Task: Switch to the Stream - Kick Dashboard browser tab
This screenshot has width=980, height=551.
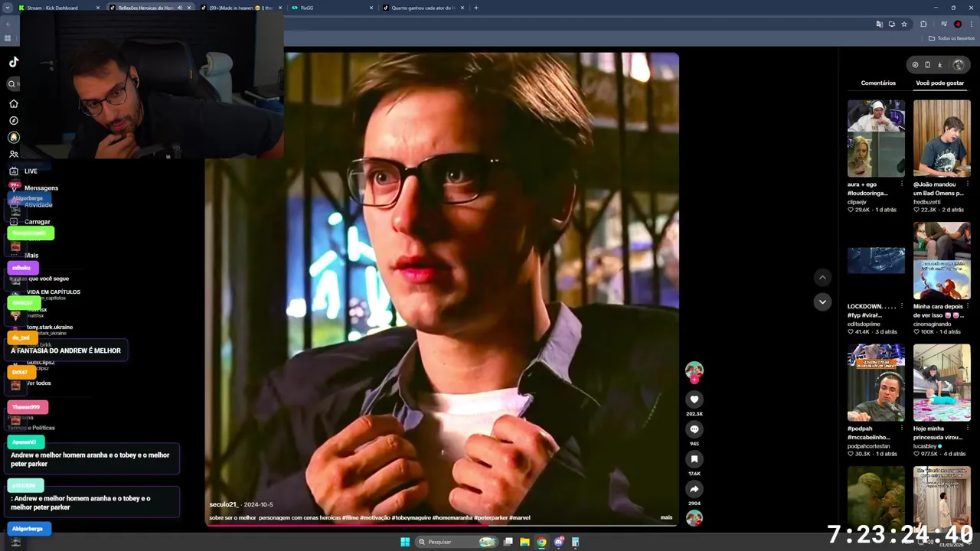Action: pos(57,8)
